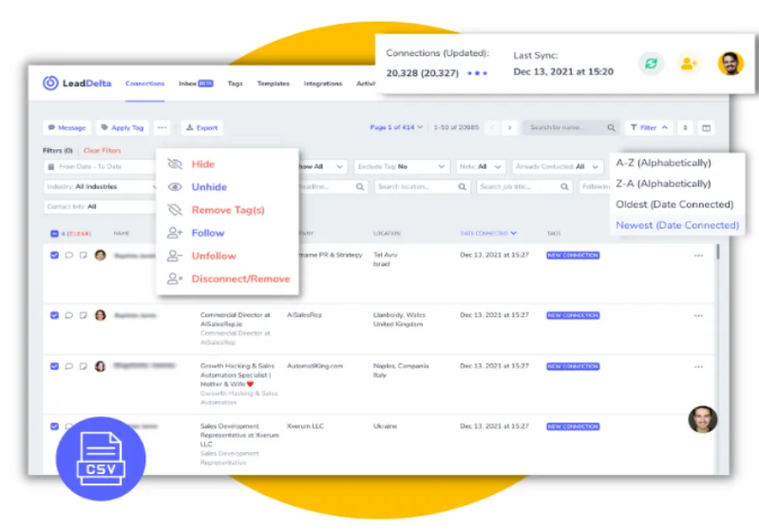This screenshot has height=532, width=759.
Task: Uncheck the AutomatiKing.com row checkbox
Action: pos(54,367)
